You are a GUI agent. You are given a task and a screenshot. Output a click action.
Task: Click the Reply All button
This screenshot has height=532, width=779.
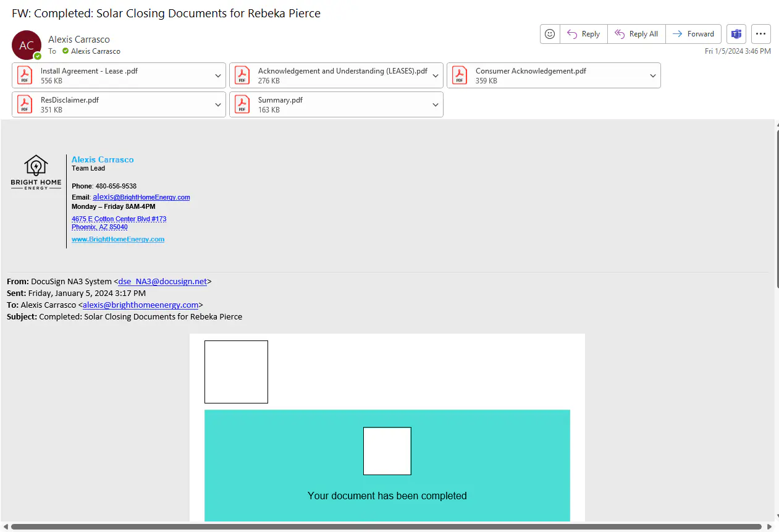(x=636, y=34)
